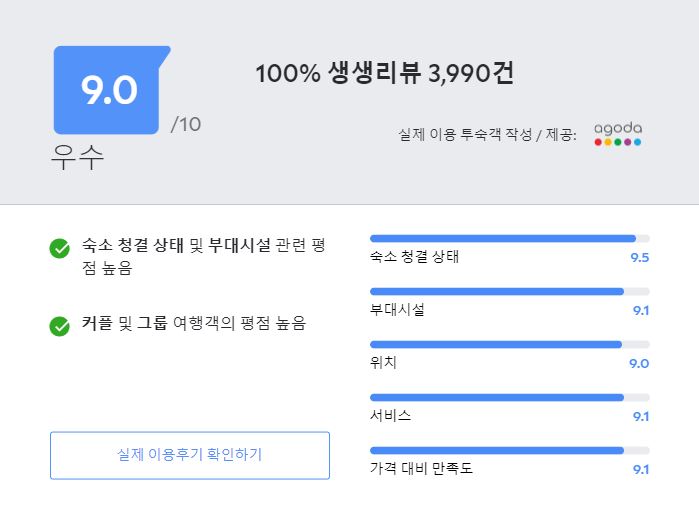Click the 실제 이용 투숙객 작성 text
699x529 pixels.
(x=465, y=134)
